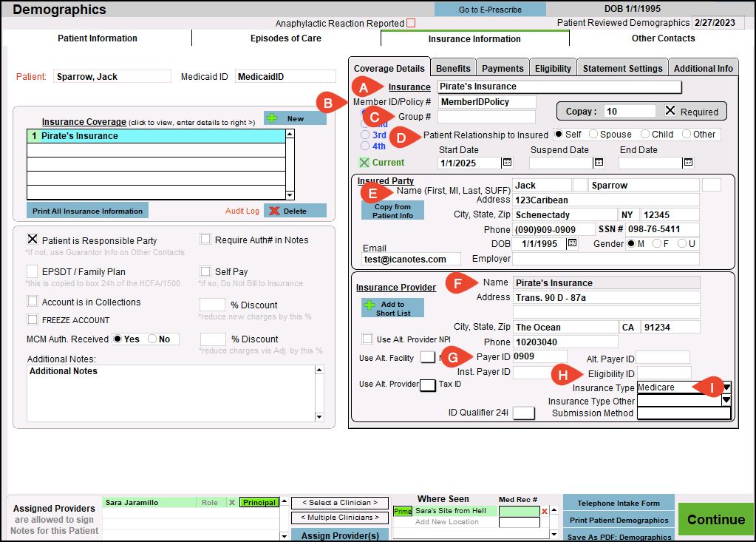756x542 pixels.
Task: Click the Go to E-Prescribe button
Action: click(x=490, y=10)
